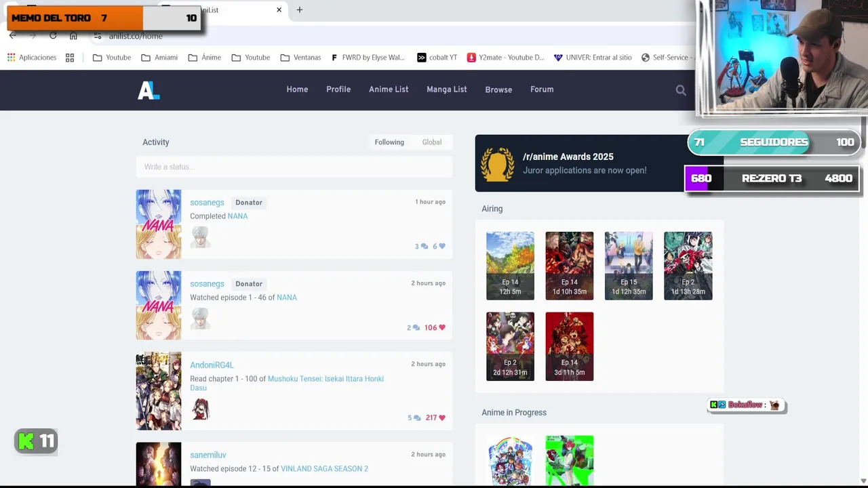Open Manga List page
The width and height of the screenshot is (868, 488).
[x=447, y=89]
